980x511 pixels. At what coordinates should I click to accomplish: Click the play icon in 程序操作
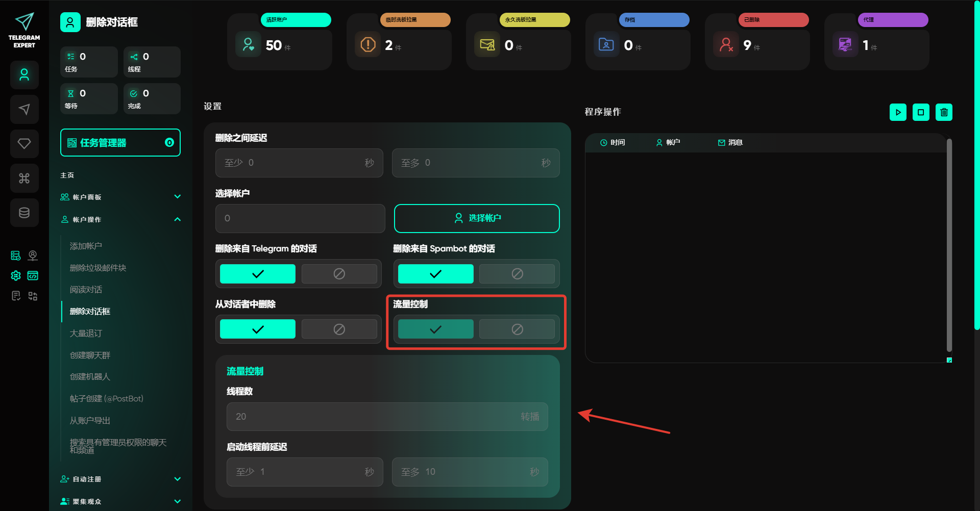(x=898, y=112)
